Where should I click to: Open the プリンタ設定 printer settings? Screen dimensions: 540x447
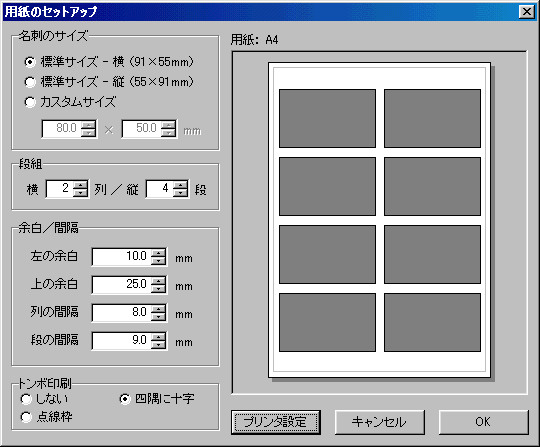click(x=276, y=422)
